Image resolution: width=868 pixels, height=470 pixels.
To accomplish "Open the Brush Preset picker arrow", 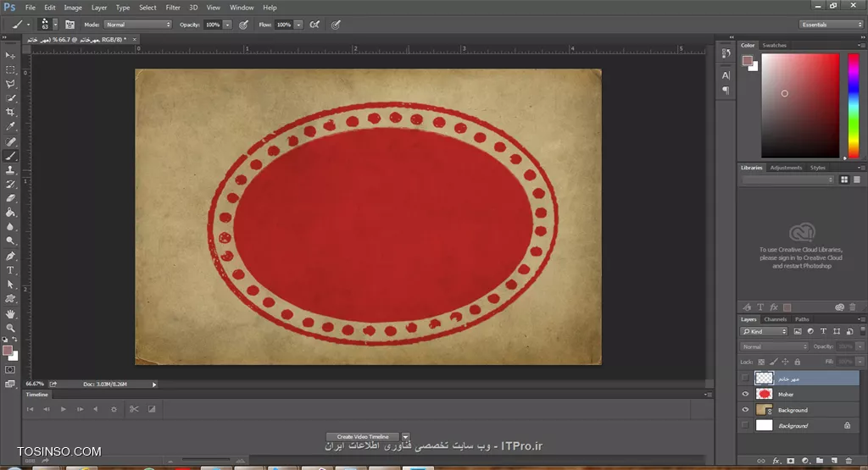I will (55, 25).
